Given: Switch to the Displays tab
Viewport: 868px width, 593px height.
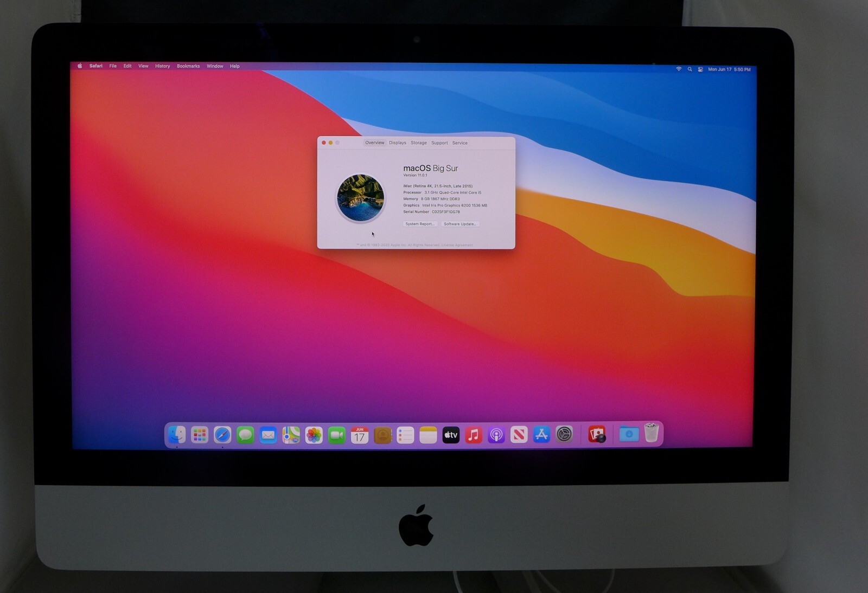Looking at the screenshot, I should coord(398,143).
